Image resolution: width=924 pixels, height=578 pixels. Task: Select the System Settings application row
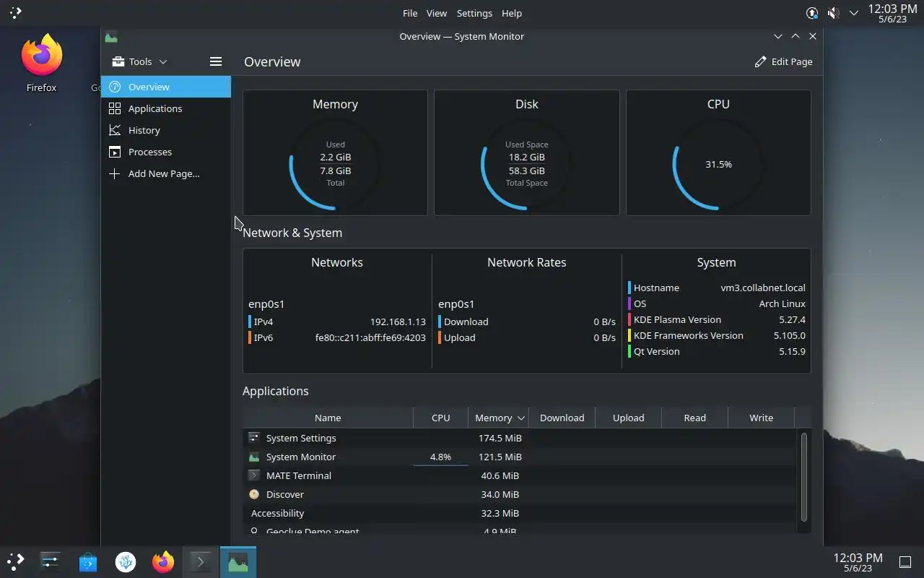tap(521, 438)
